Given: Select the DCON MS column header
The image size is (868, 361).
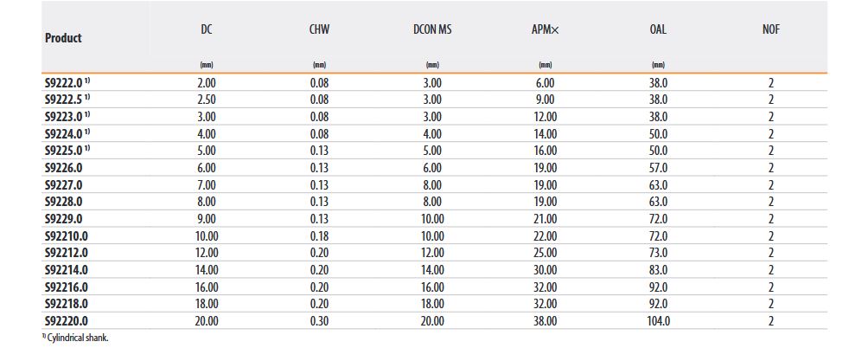Looking at the screenshot, I should click(432, 29).
